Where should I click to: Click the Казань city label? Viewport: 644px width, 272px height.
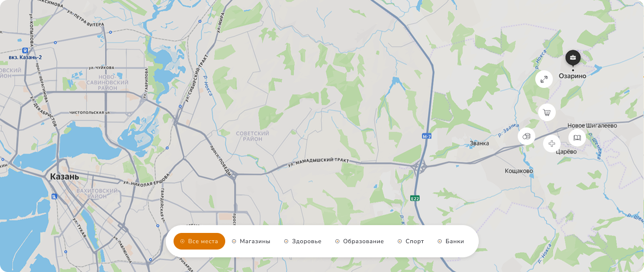click(64, 177)
